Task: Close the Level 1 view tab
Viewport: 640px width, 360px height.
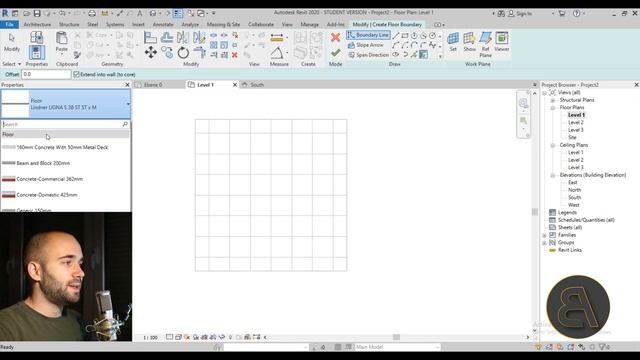Action: (235, 85)
